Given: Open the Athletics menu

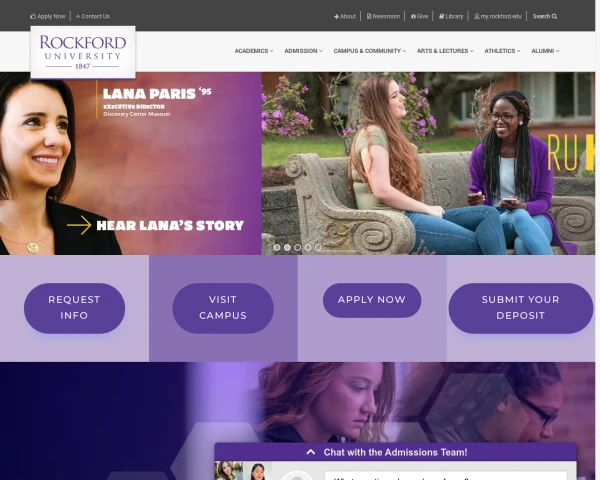Looking at the screenshot, I should (502, 51).
